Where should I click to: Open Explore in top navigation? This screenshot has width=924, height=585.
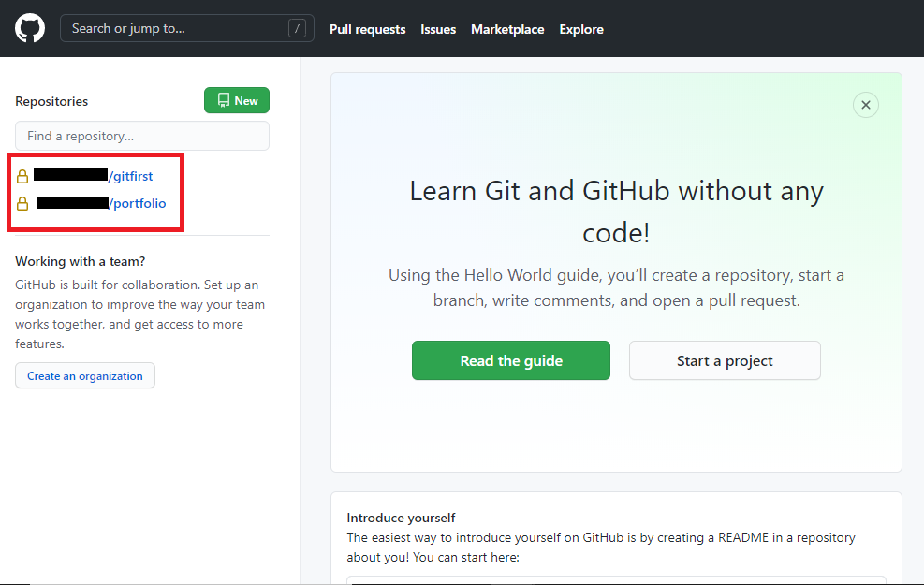coord(581,29)
